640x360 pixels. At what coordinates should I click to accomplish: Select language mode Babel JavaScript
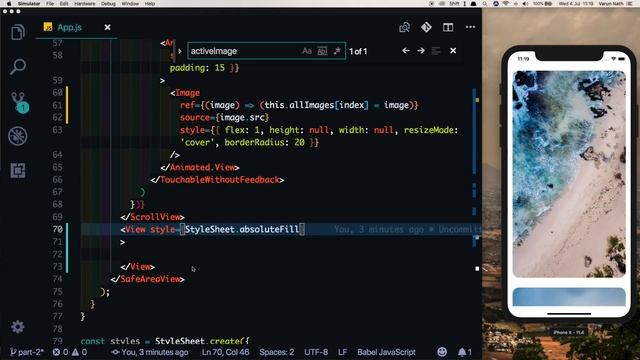pos(386,352)
